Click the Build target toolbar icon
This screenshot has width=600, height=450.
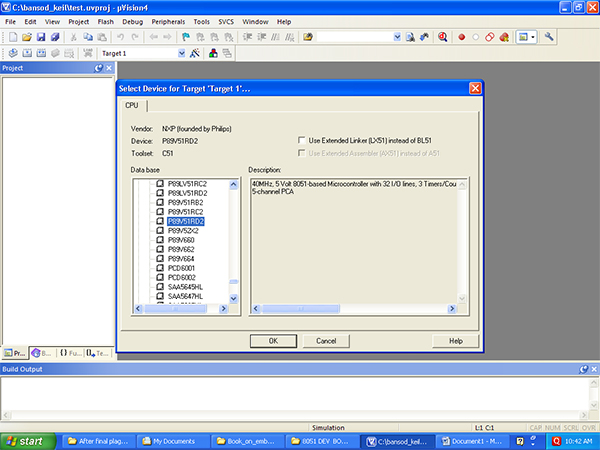(x=27, y=53)
